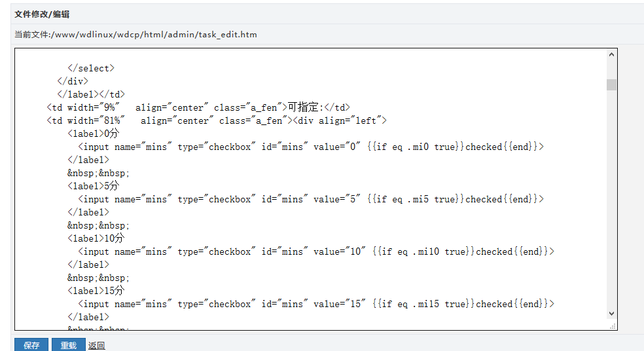Place cursor on the </select> line
The width and height of the screenshot is (644, 351).
click(x=91, y=68)
